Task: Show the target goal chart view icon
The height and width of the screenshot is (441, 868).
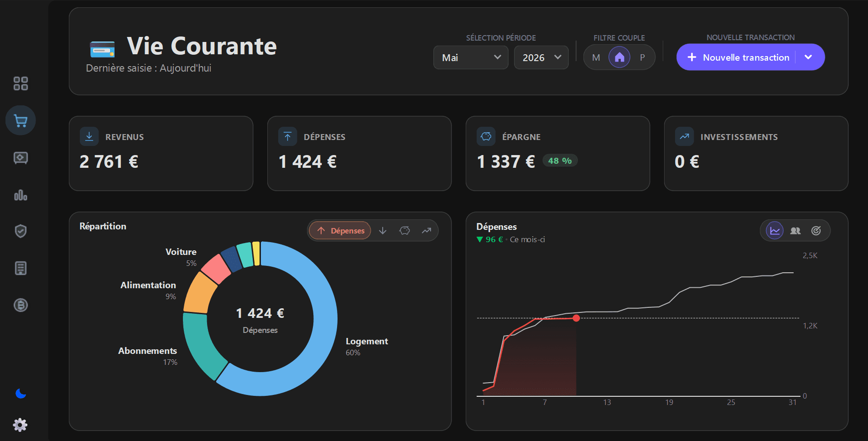Action: 816,231
